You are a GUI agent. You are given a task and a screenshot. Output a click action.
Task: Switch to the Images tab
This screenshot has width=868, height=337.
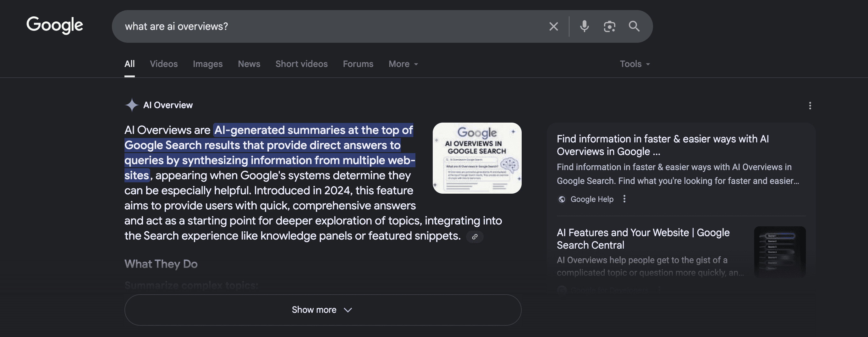(x=207, y=64)
